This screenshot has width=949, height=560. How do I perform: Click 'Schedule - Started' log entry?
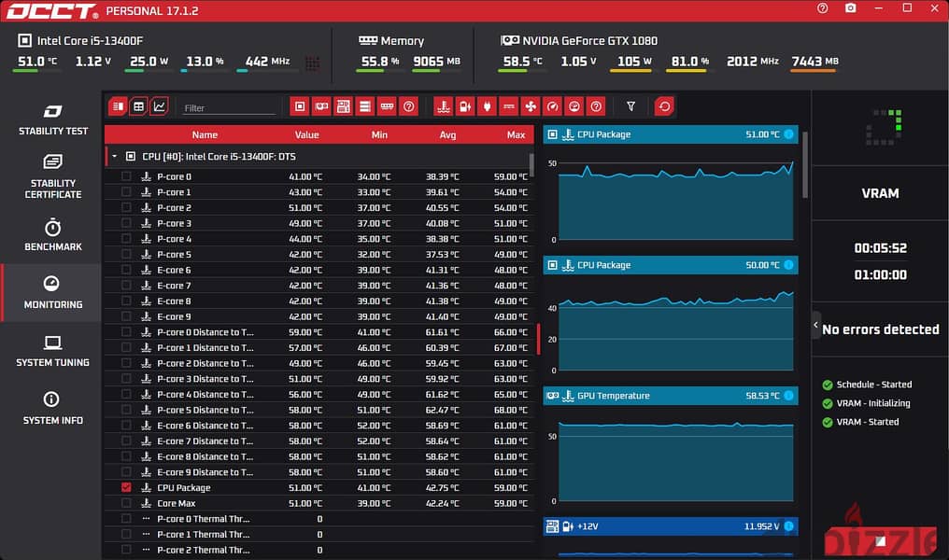868,384
